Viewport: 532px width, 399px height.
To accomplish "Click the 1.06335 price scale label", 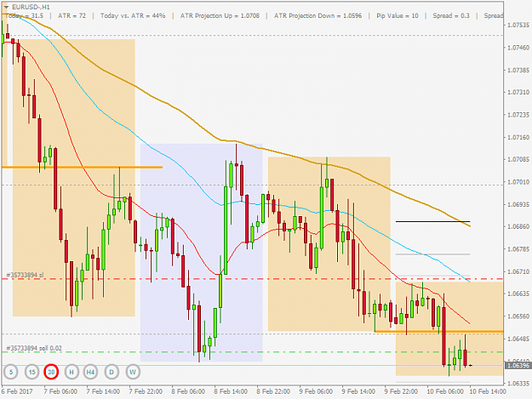I will 518,384.
